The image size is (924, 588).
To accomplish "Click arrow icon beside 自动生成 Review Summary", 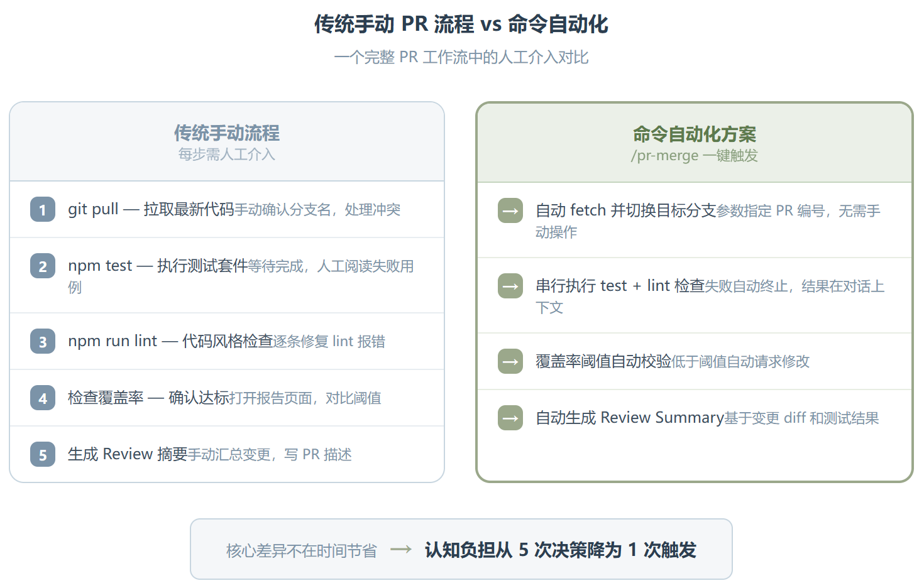I will point(510,418).
